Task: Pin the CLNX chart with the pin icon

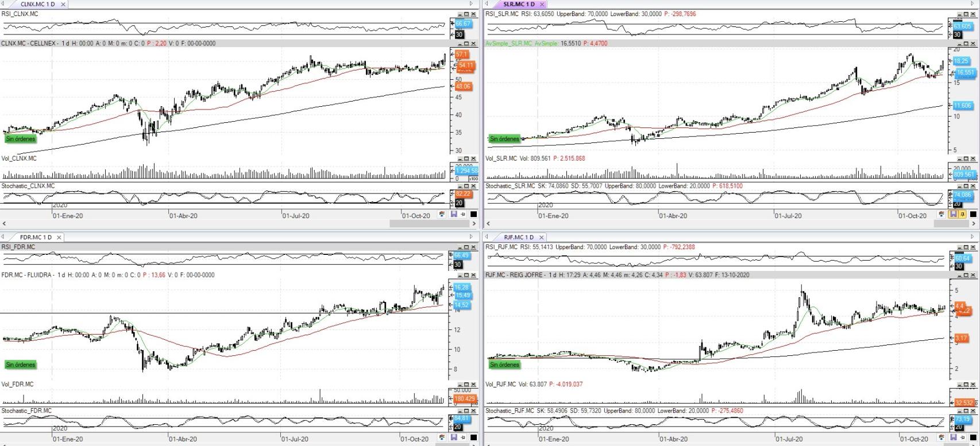Action: pyautogui.click(x=463, y=215)
